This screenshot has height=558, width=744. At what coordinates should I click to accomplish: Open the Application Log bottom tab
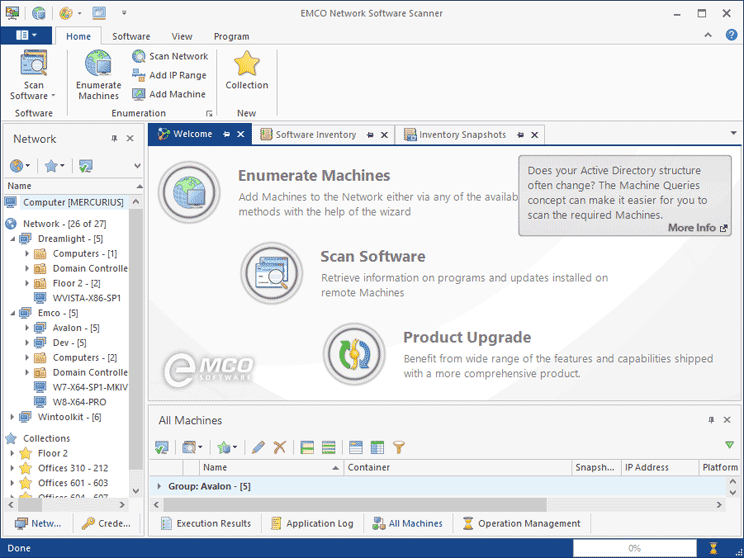(x=312, y=523)
